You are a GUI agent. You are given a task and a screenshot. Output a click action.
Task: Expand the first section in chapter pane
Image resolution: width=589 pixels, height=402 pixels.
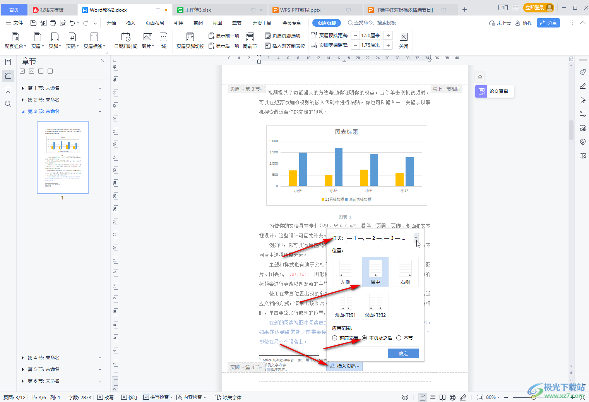click(23, 88)
